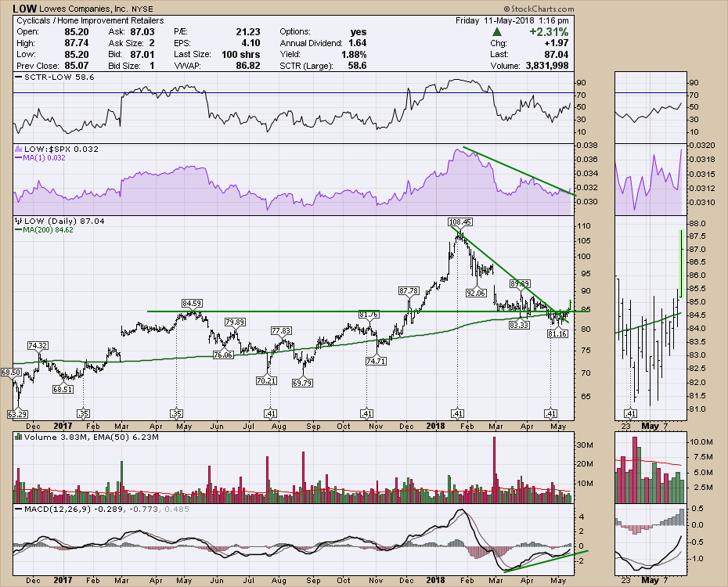Screen dimensions: 728x587
Task: Click the VWAP value 86.82
Action: coord(248,66)
